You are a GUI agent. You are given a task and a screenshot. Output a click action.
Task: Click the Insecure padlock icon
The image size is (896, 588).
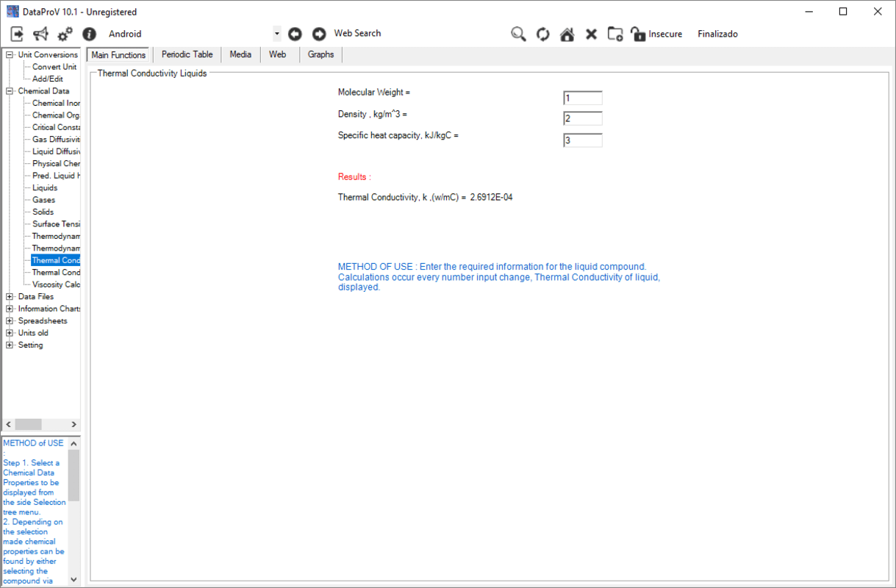pos(638,34)
